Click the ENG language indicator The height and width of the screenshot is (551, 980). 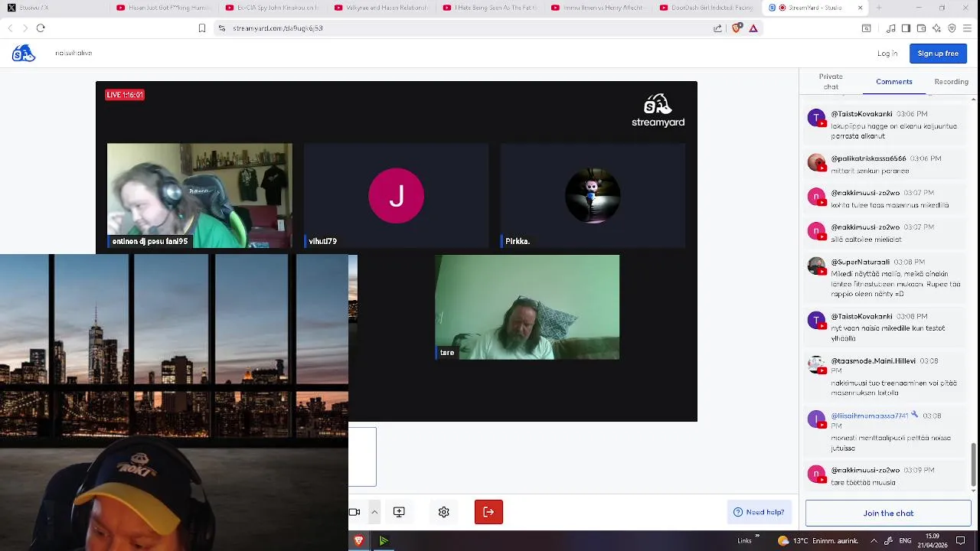pyautogui.click(x=904, y=541)
